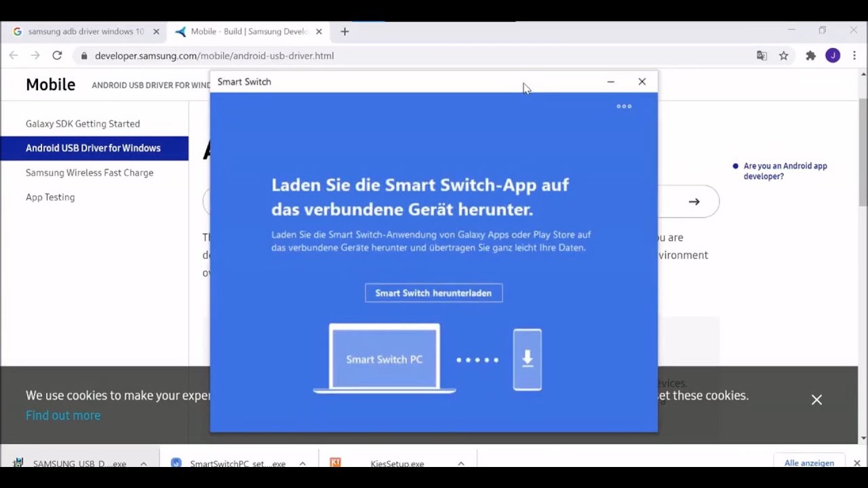
Task: Open the J profile avatar
Action: 833,56
